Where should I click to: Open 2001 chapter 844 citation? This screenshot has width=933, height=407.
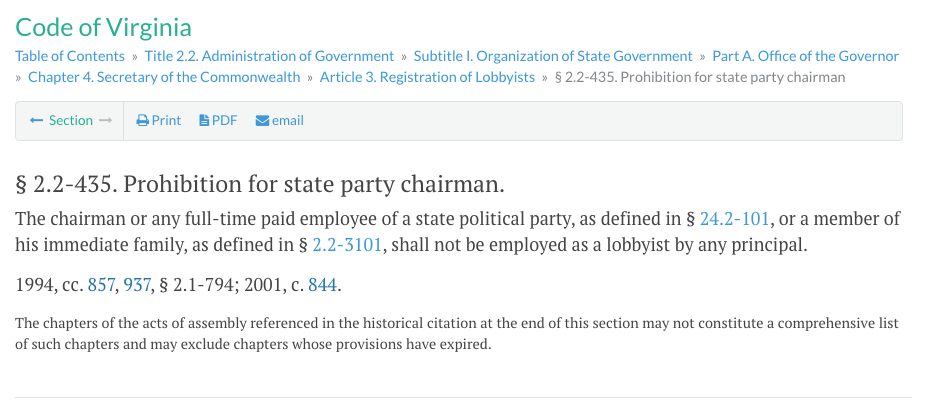point(323,286)
